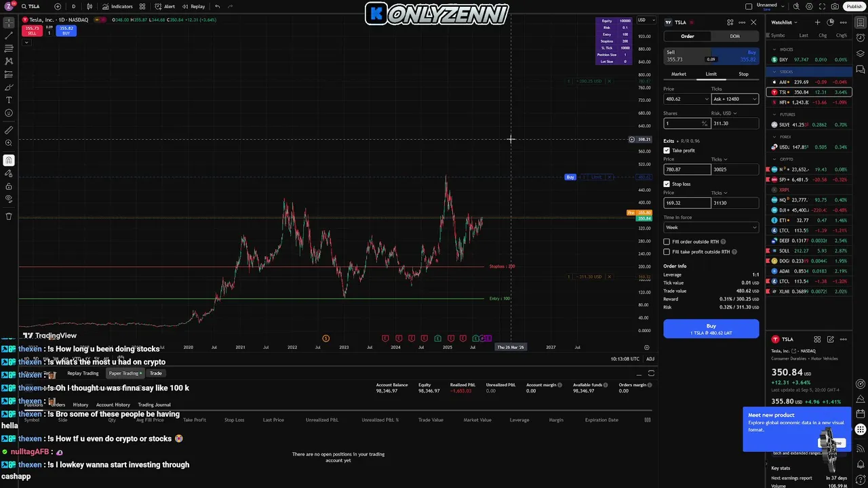Open the layout setup square icon

[749, 7]
